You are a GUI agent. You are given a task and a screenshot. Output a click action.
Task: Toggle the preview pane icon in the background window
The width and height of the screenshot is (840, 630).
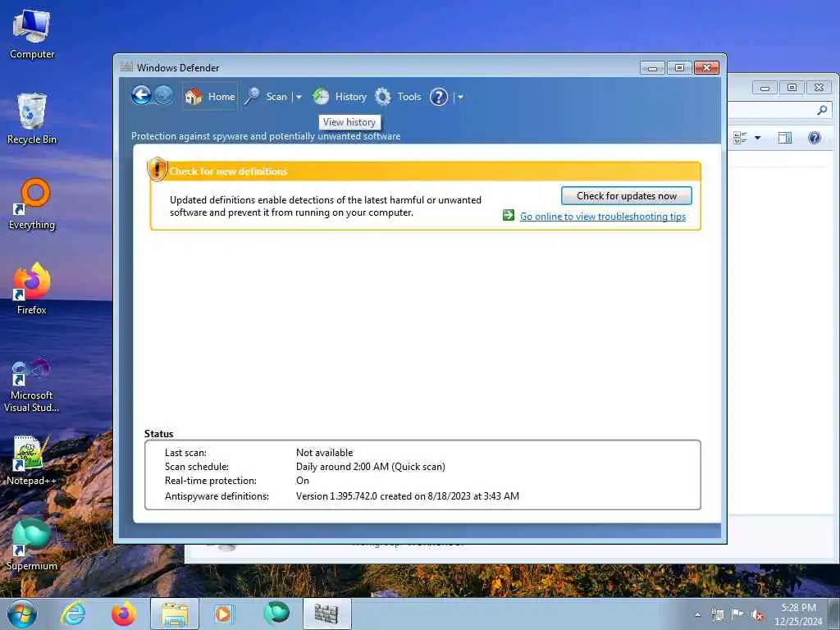785,138
